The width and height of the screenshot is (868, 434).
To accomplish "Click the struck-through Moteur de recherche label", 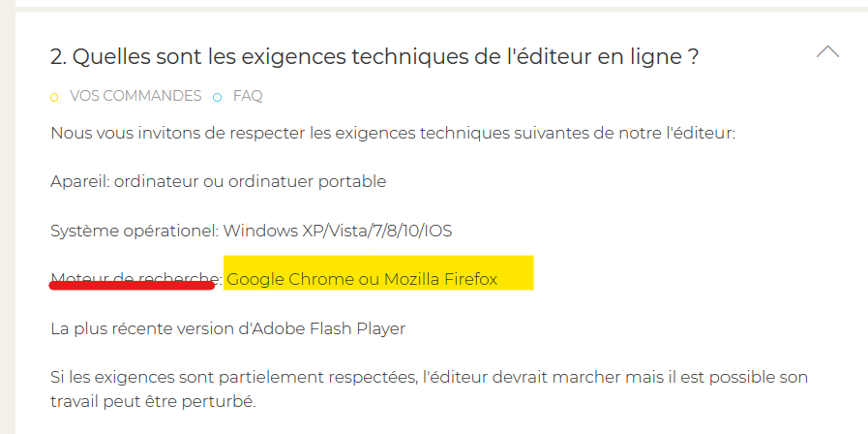I will coord(133,279).
